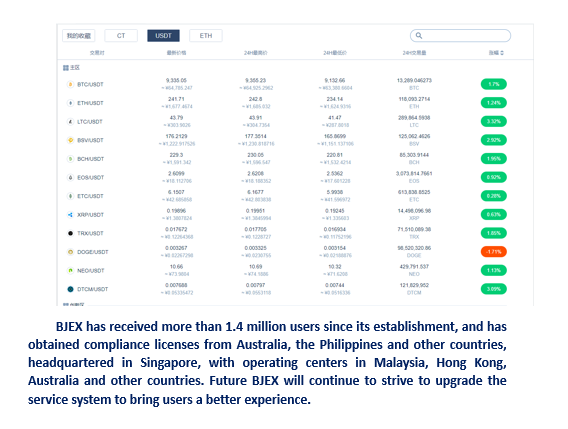This screenshot has height=429, width=568.
Task: Click the Bitcoin coin icon
Action: (x=70, y=84)
